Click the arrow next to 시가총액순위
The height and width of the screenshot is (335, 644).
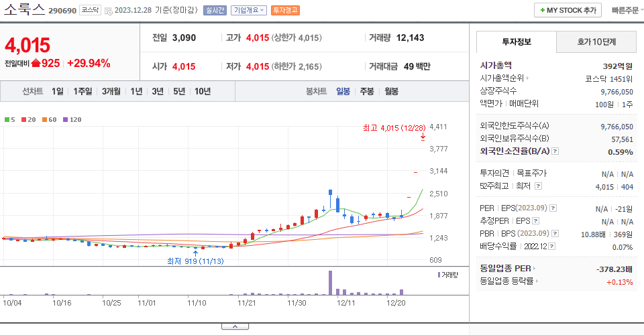[527, 78]
